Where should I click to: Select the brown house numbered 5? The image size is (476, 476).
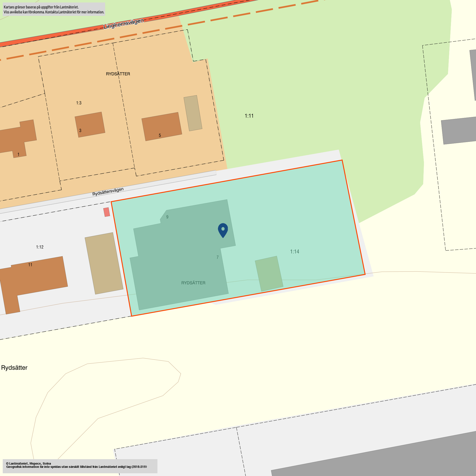(162, 126)
